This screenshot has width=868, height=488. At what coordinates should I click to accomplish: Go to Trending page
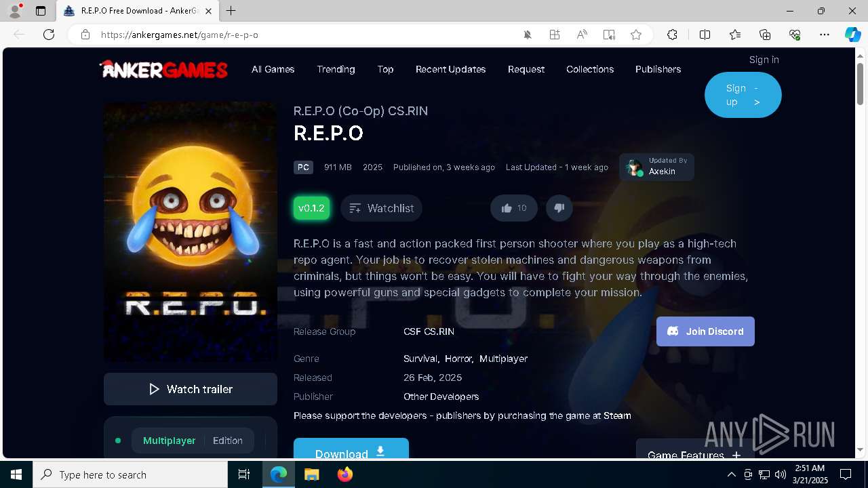click(x=336, y=69)
